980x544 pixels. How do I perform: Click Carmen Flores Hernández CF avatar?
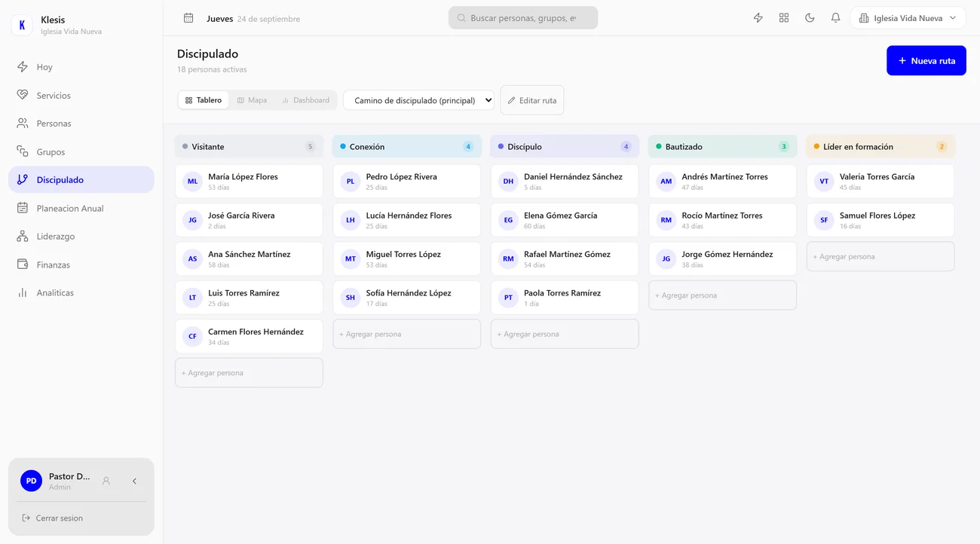(193, 336)
